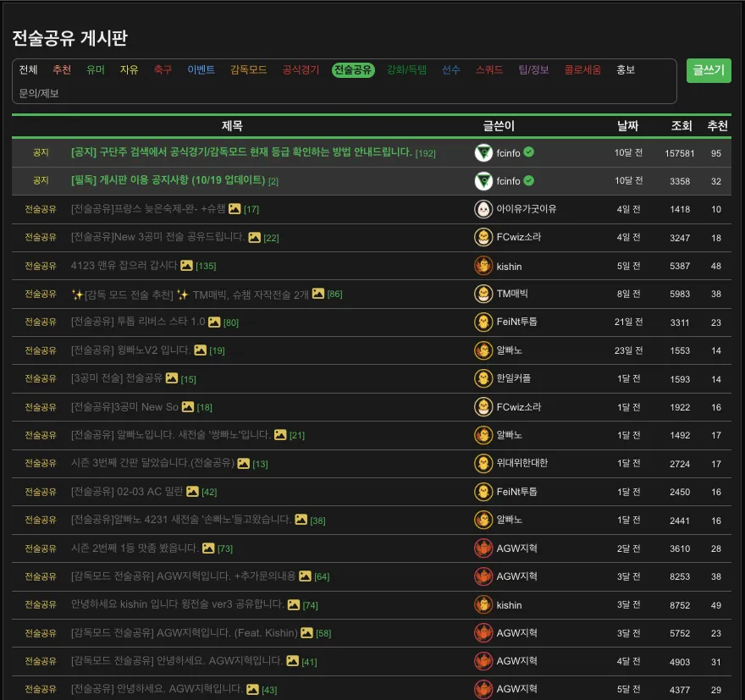Click the verified checkmark beside fcinfo on 필독 row
The width and height of the screenshot is (745, 700).
pyautogui.click(x=529, y=181)
